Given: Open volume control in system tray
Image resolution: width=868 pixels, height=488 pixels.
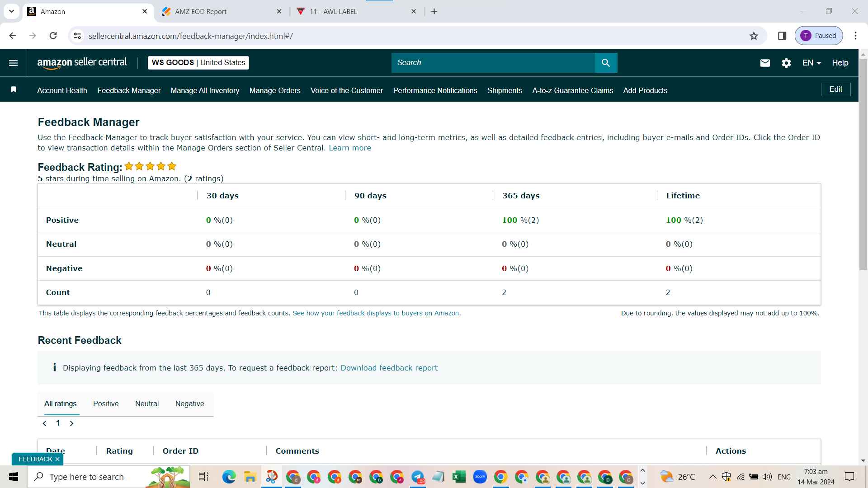Looking at the screenshot, I should (767, 477).
